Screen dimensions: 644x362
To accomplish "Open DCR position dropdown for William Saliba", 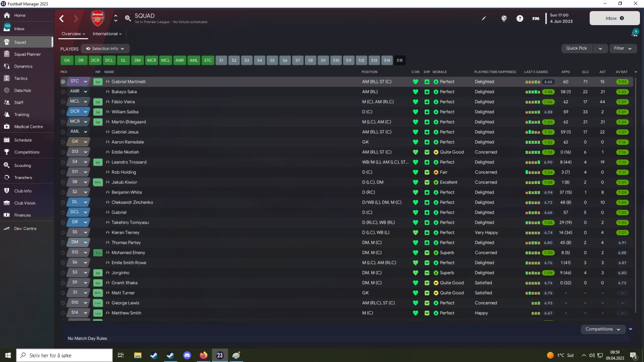I will tap(78, 112).
